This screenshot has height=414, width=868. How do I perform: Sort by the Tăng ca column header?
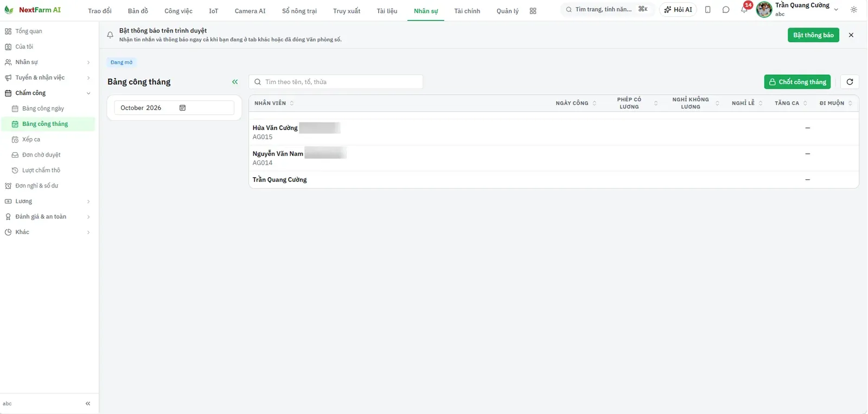pos(791,103)
